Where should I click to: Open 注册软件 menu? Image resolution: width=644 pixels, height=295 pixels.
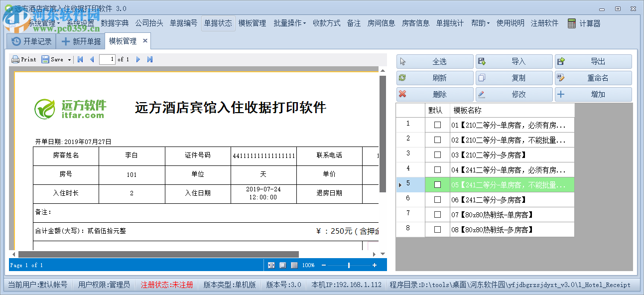pyautogui.click(x=544, y=23)
